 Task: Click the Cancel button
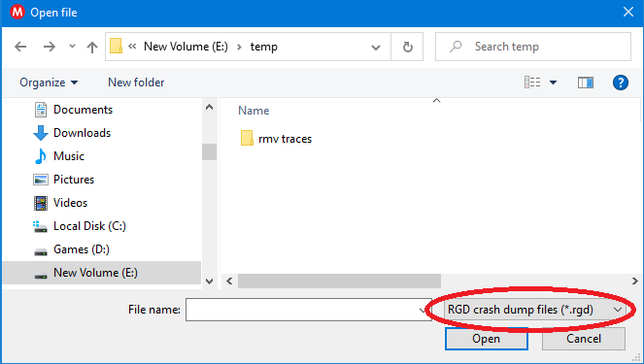tap(584, 339)
